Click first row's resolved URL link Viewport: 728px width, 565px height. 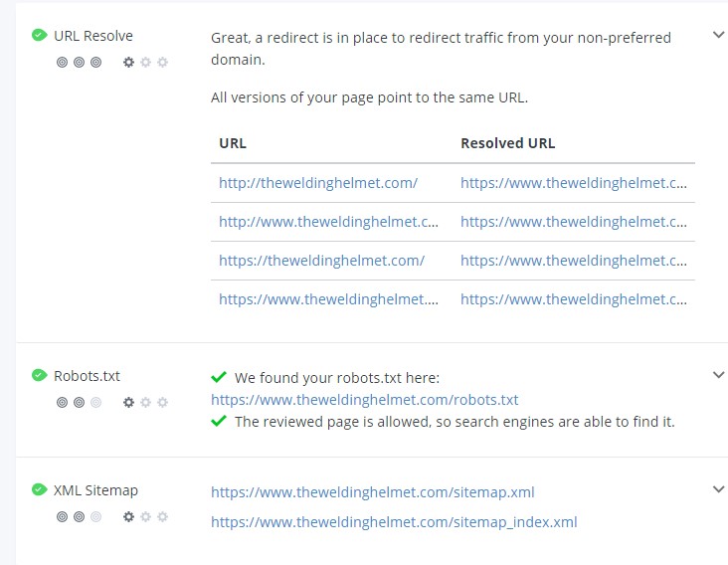[x=574, y=183]
